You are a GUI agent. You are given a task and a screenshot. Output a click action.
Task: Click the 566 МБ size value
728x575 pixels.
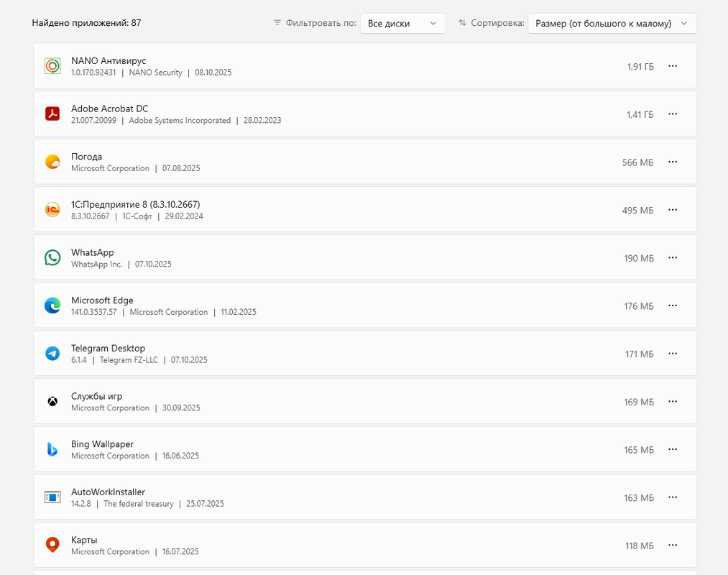pos(638,162)
